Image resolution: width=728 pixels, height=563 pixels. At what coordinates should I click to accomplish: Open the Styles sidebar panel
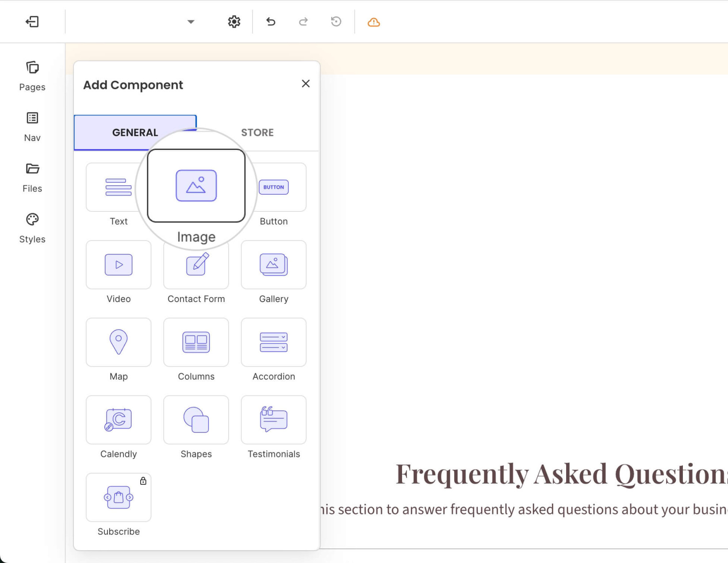(x=32, y=228)
